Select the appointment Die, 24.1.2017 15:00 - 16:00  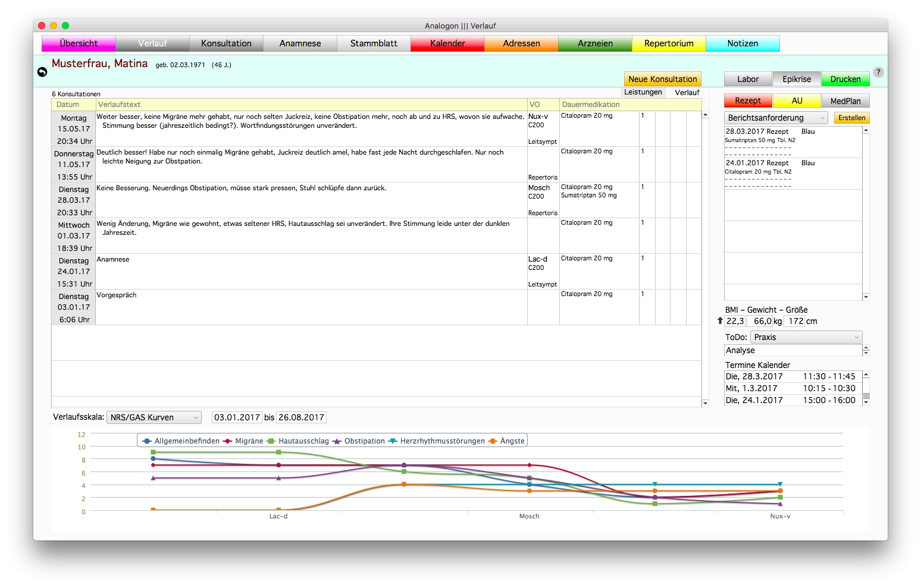pos(793,400)
